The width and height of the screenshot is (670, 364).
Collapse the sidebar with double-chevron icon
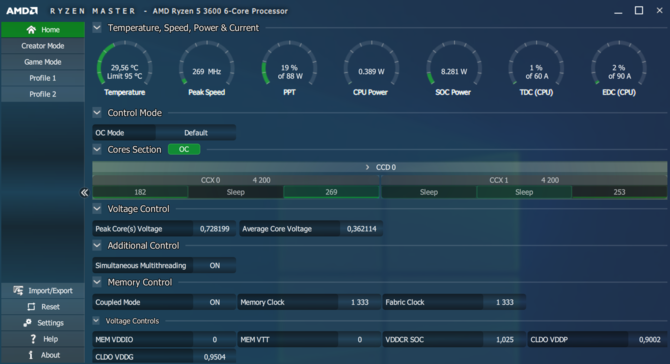pos(84,193)
